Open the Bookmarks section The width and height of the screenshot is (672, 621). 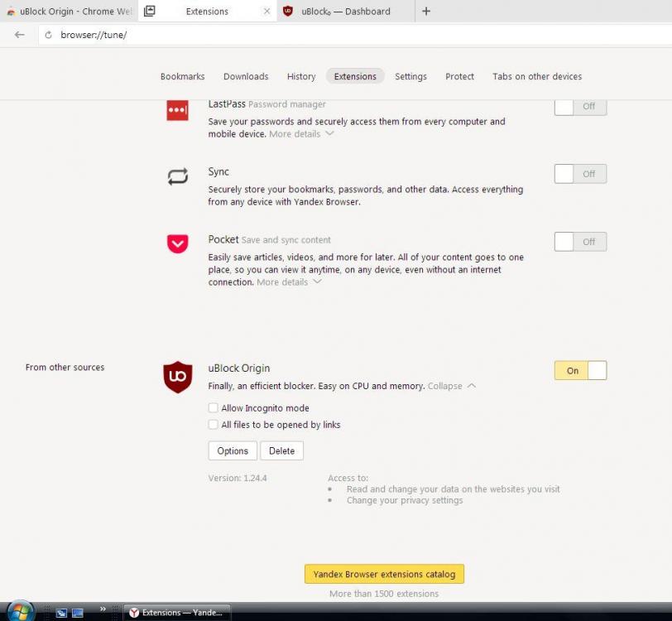[182, 76]
